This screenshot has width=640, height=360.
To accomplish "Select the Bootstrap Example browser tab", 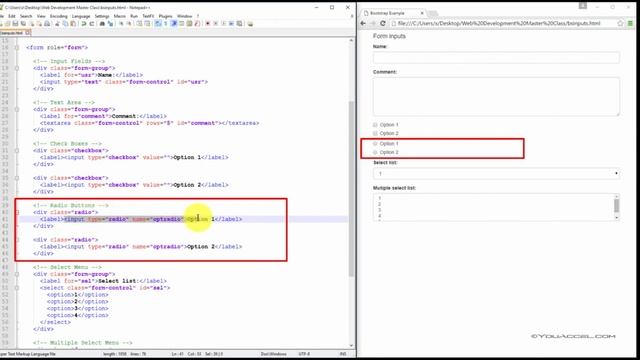I will [x=392, y=13].
